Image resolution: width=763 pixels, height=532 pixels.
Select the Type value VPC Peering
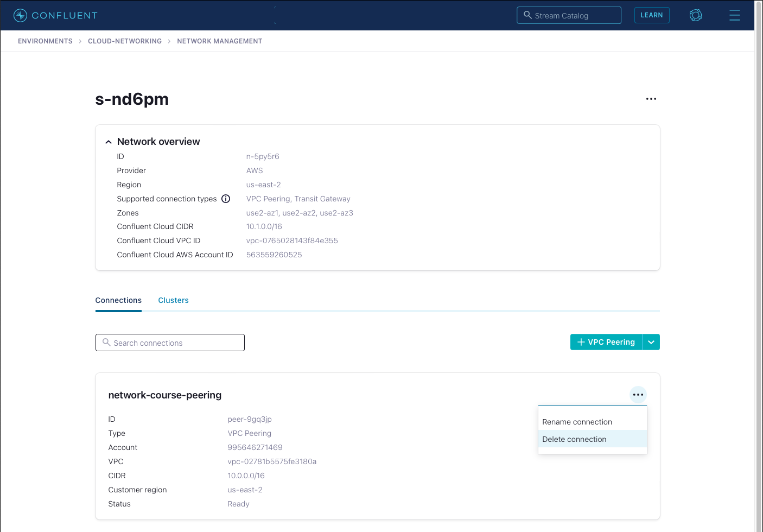pyautogui.click(x=250, y=433)
